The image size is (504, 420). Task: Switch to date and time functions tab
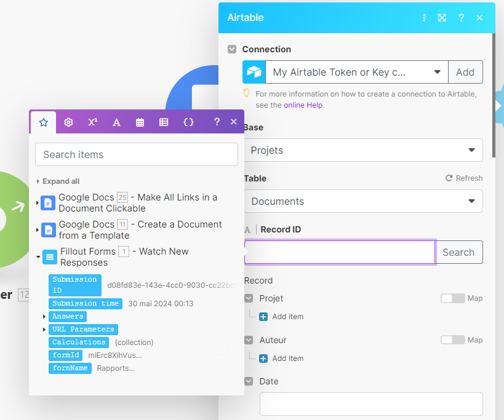[x=140, y=122]
